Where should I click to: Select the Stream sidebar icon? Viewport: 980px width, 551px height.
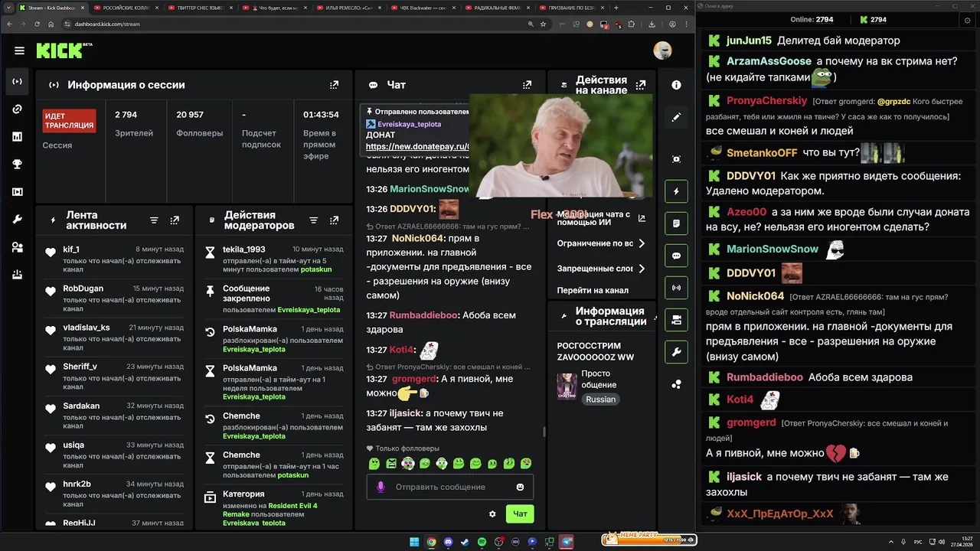coord(17,81)
